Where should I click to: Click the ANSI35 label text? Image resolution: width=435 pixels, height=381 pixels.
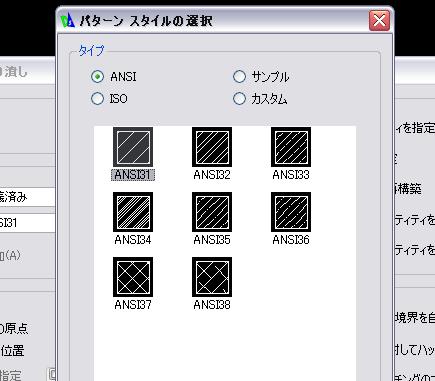point(212,240)
